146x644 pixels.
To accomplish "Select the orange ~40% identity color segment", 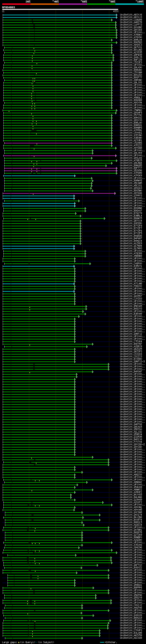I will 45,4.
